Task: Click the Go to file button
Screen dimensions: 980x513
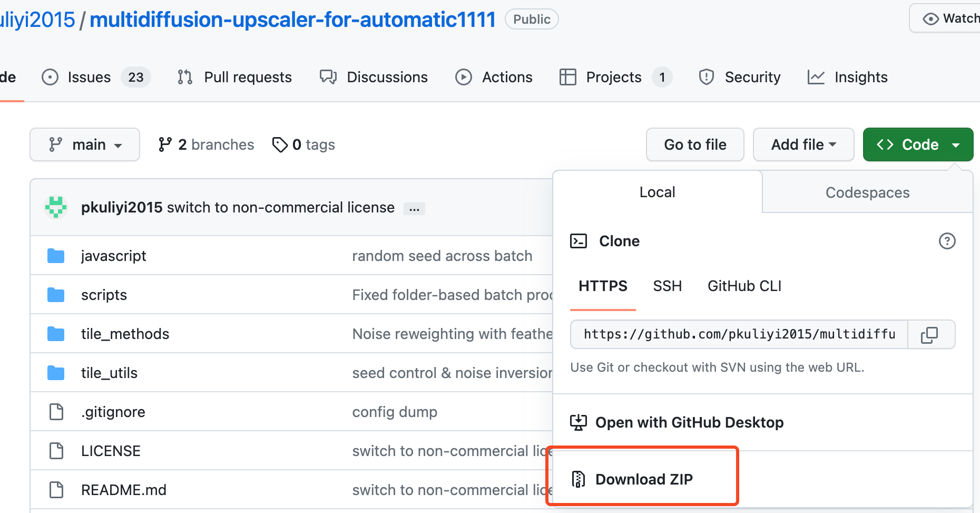Action: point(695,144)
